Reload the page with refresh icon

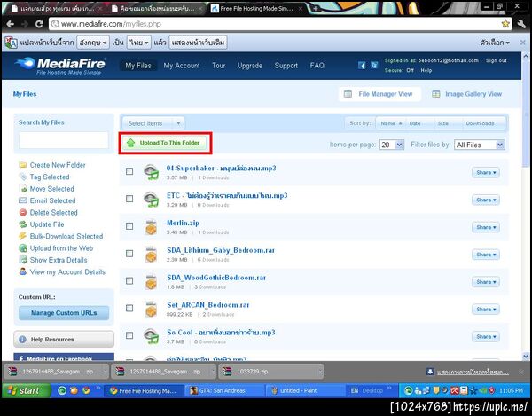pos(39,24)
